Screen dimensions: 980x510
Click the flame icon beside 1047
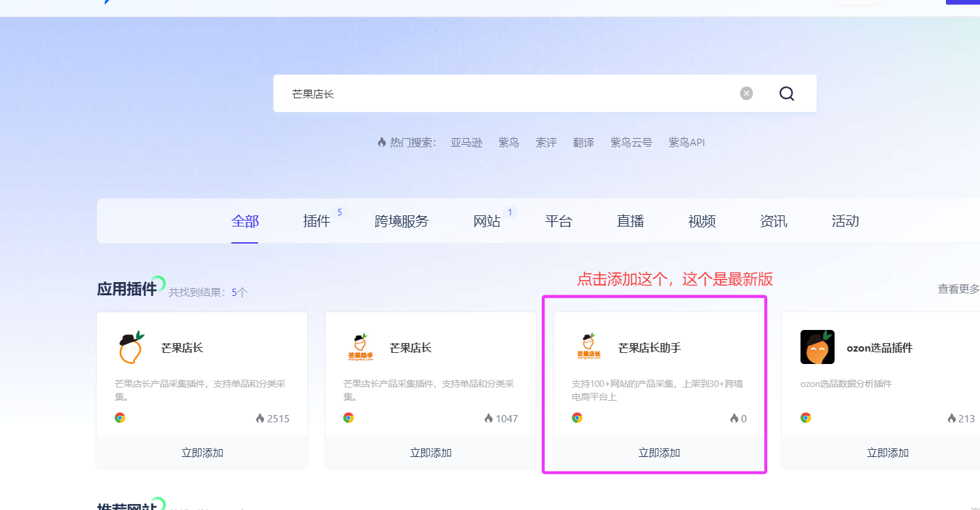click(489, 418)
